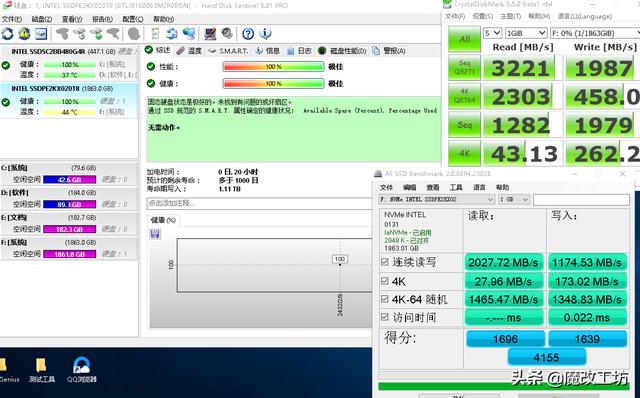Open the 1GiB test size dropdown in CrystalDiskMark
Image resolution: width=640 pixels, height=398 pixels.
tap(526, 33)
